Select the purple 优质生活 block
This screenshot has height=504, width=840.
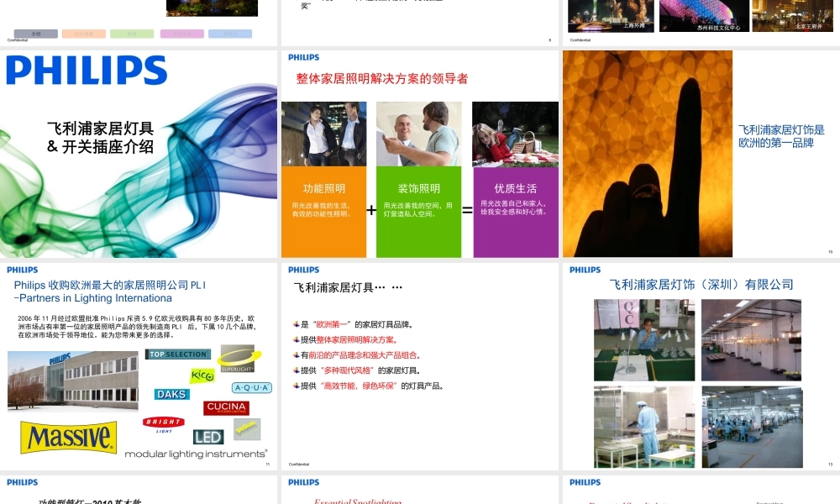coord(516,212)
